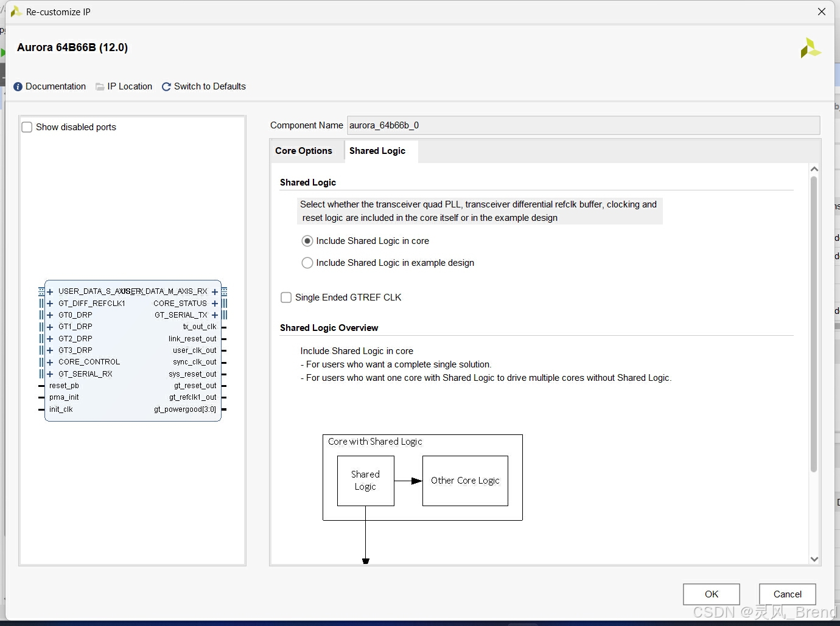Image resolution: width=840 pixels, height=626 pixels.
Task: Click the scroll down arrow in options panel
Action: coord(814,559)
